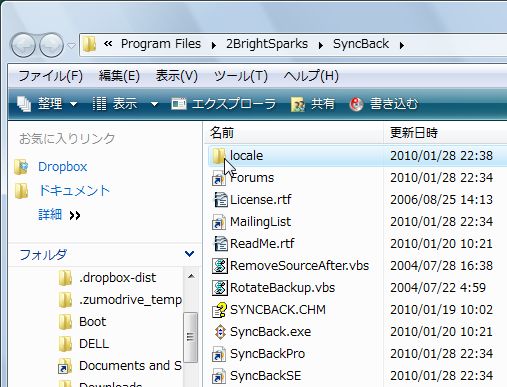Image resolution: width=507 pixels, height=387 pixels.
Task: Select License.rtf document icon
Action: pyautogui.click(x=220, y=200)
